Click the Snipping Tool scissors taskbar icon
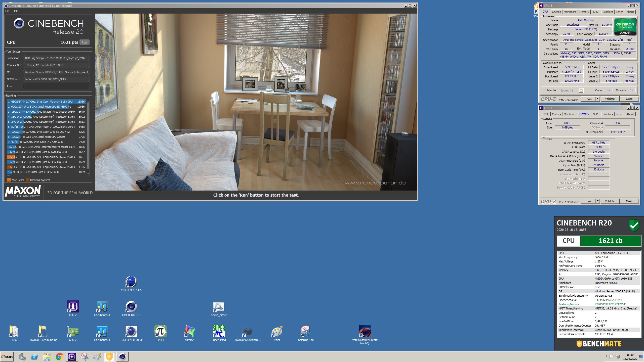The height and width of the screenshot is (362, 644). coord(85,357)
